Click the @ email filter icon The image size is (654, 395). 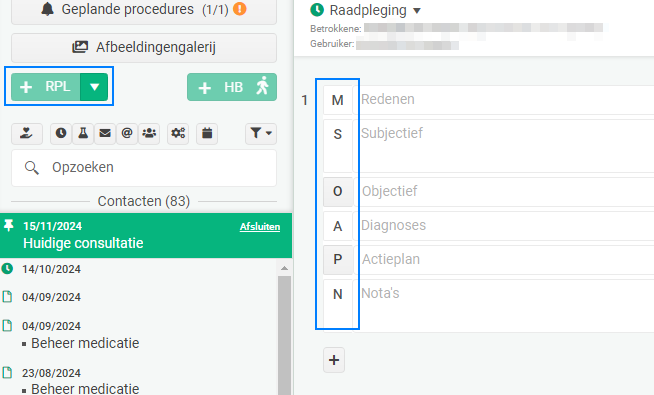(127, 133)
